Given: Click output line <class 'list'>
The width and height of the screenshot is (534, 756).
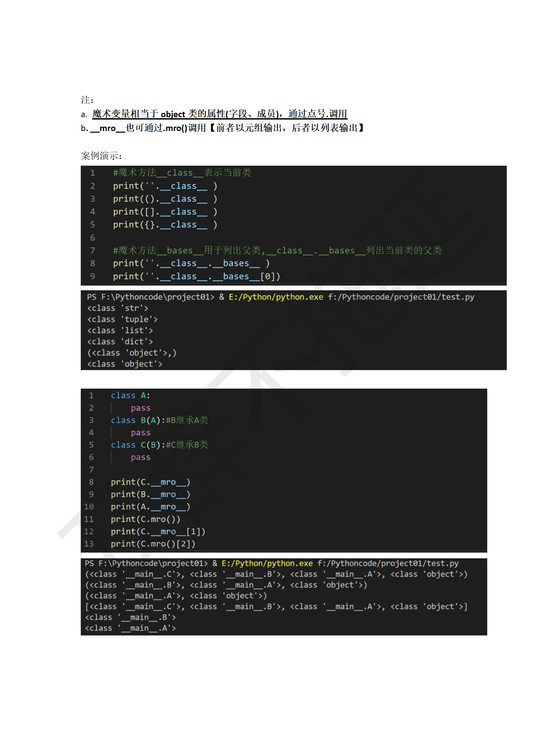Looking at the screenshot, I should tap(120, 330).
